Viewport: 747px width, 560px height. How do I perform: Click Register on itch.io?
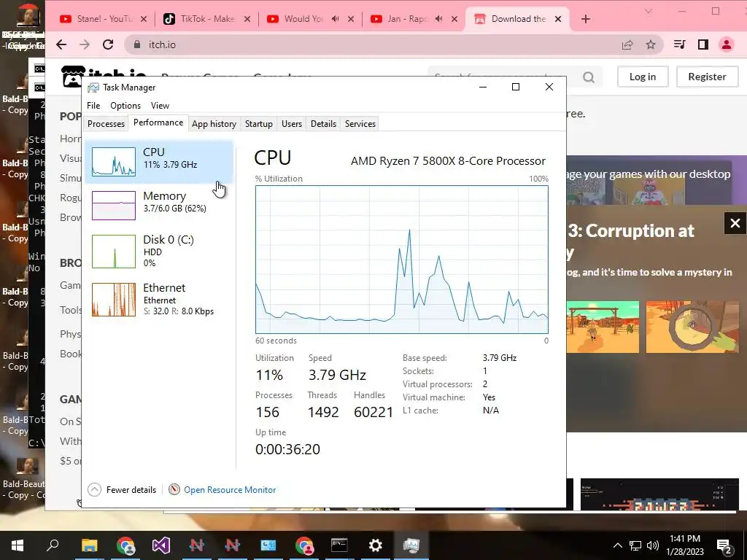point(707,77)
